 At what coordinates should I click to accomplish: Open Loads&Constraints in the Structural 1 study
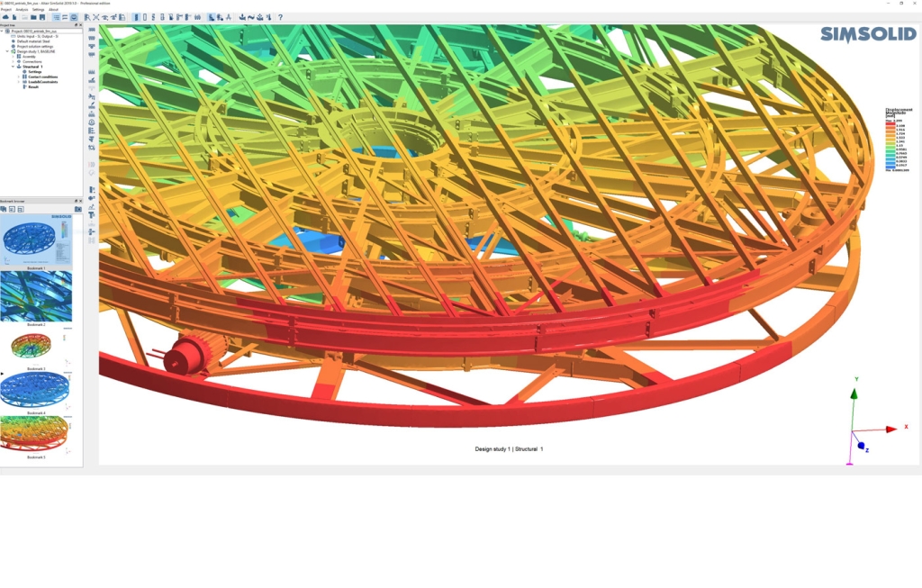pos(42,82)
